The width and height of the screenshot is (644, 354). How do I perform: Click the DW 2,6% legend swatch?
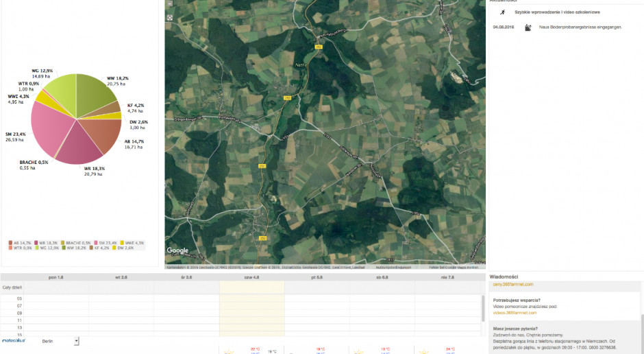click(114, 248)
